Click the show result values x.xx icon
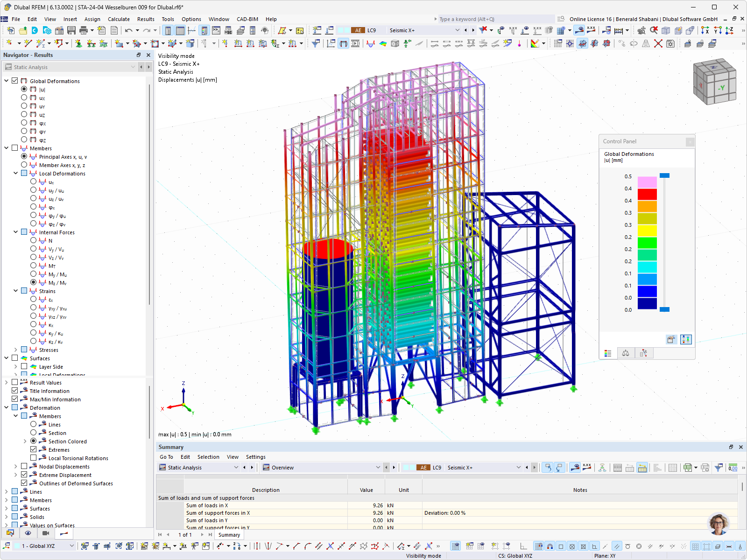 point(591,30)
